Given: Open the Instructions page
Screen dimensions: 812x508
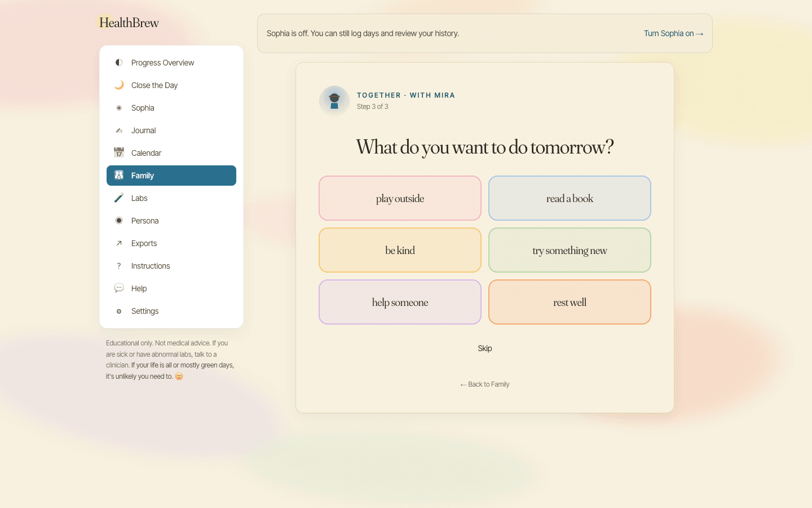Looking at the screenshot, I should point(171,266).
